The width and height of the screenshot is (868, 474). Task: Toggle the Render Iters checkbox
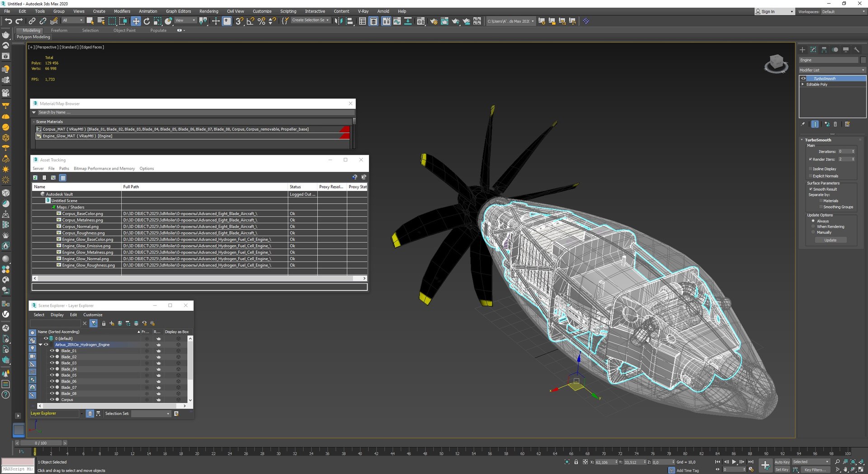tap(811, 159)
